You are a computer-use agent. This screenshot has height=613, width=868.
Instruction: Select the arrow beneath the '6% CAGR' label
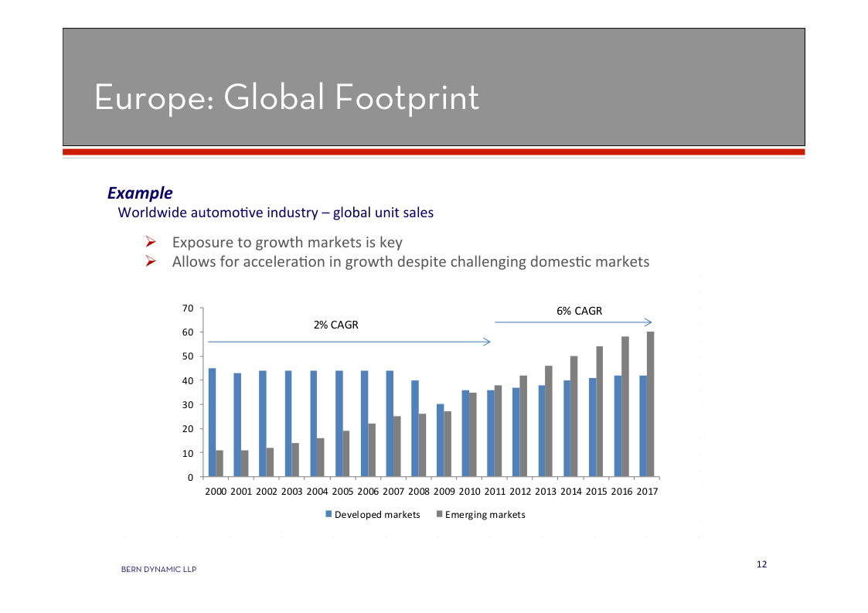[573, 322]
